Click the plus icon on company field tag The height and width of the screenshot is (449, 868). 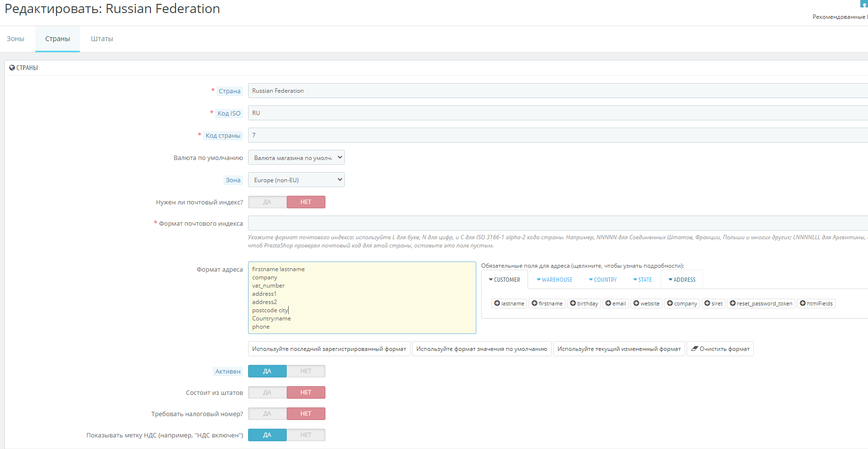pyautogui.click(x=670, y=304)
